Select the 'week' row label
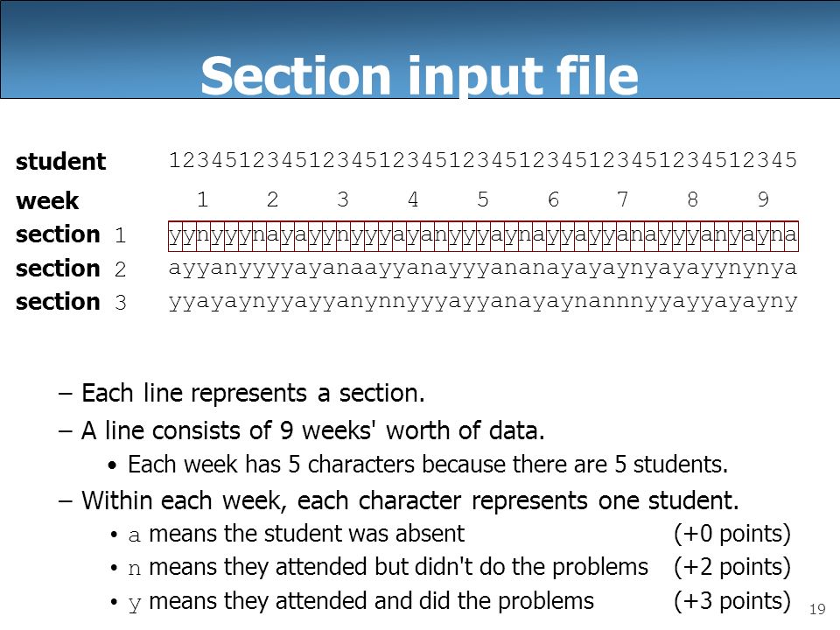840x630 pixels. pos(47,201)
